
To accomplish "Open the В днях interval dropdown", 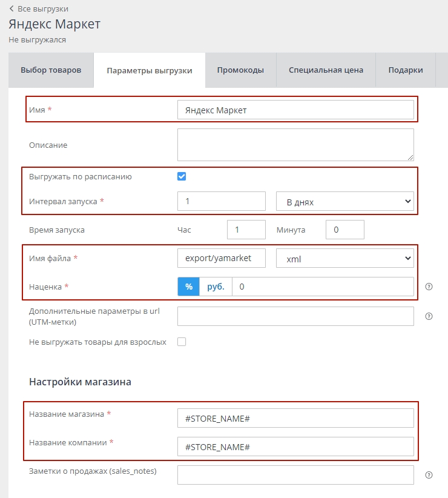I will pyautogui.click(x=344, y=202).
